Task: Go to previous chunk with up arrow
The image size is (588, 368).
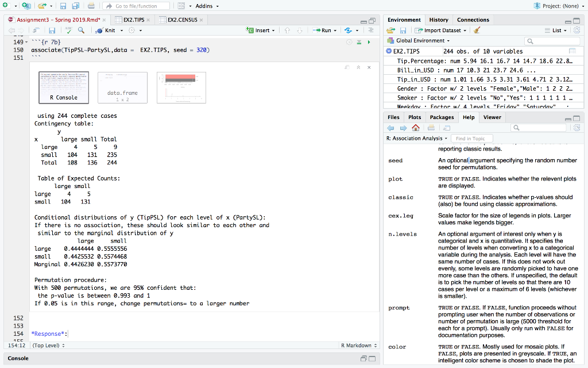Action: tap(287, 30)
